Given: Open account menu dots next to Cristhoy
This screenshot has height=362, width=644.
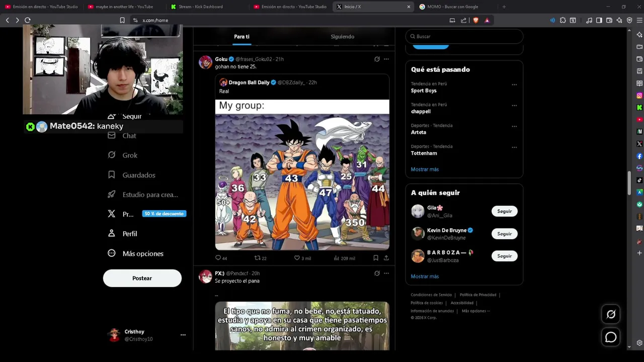Looking at the screenshot, I should click(x=183, y=335).
